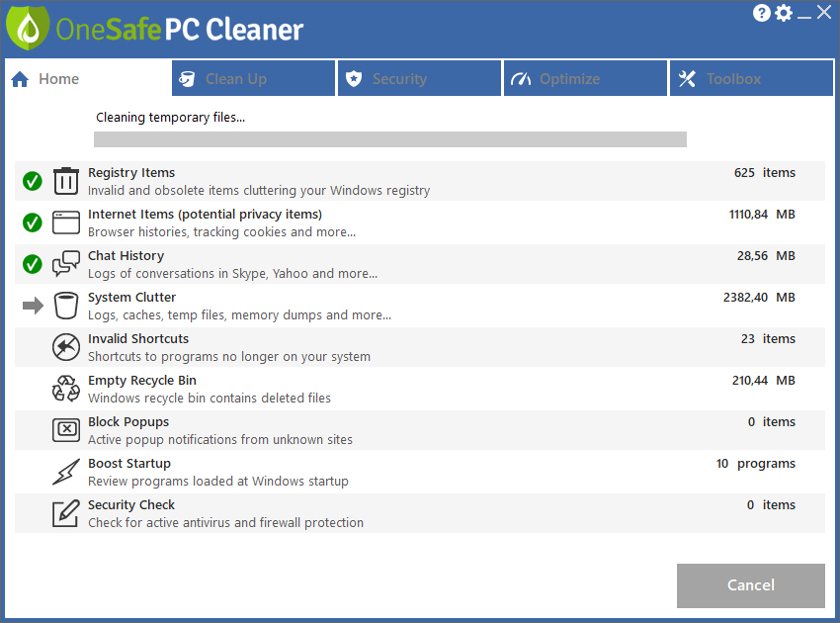Screen dimensions: 840x623
Task: Click Security Check 0 items count
Action: (771, 505)
